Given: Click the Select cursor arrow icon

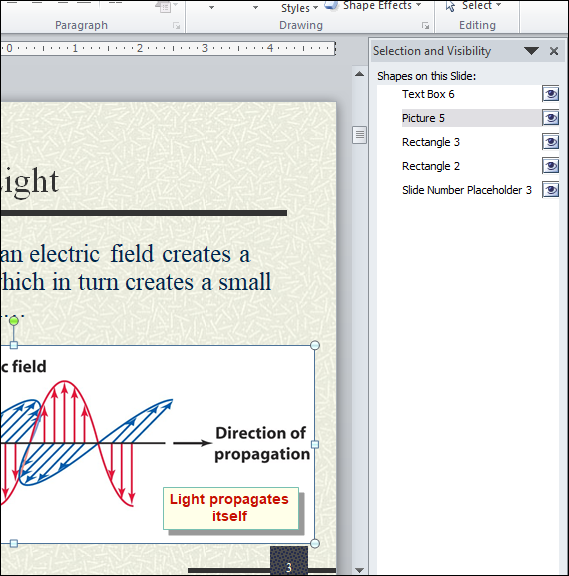Looking at the screenshot, I should pyautogui.click(x=450, y=6).
